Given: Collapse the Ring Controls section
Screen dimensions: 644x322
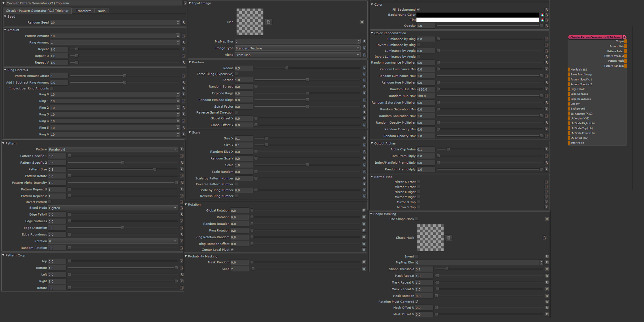Looking at the screenshot, I should click(5, 70).
